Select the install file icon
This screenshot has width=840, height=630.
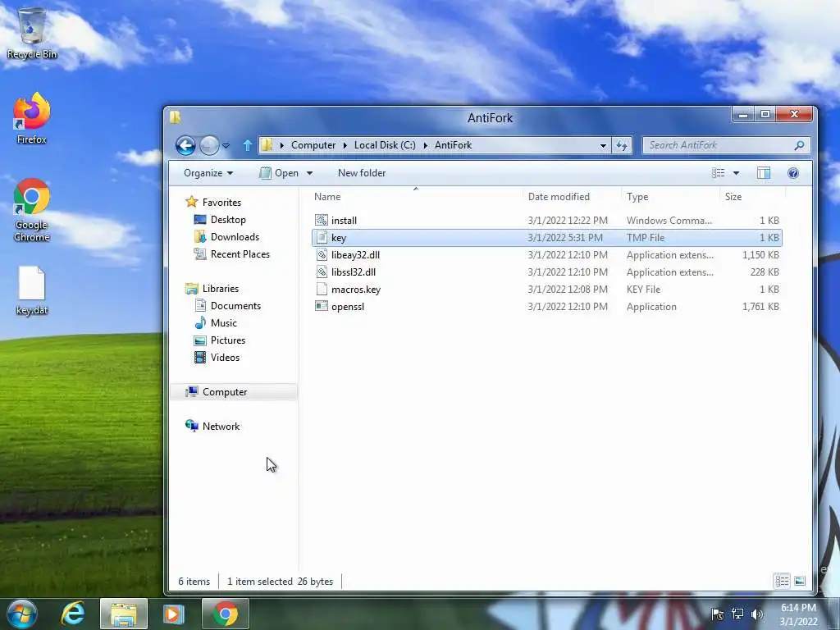[322, 220]
